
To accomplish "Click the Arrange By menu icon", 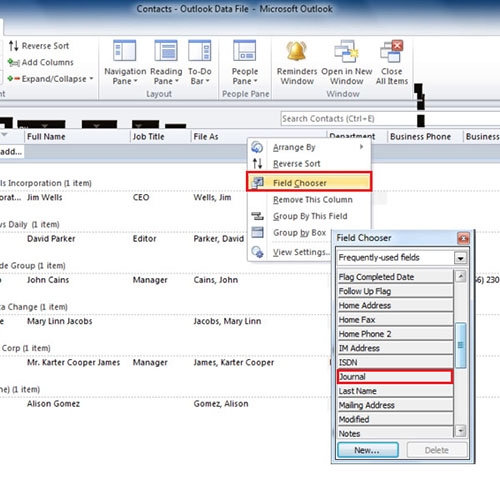I will point(257,147).
